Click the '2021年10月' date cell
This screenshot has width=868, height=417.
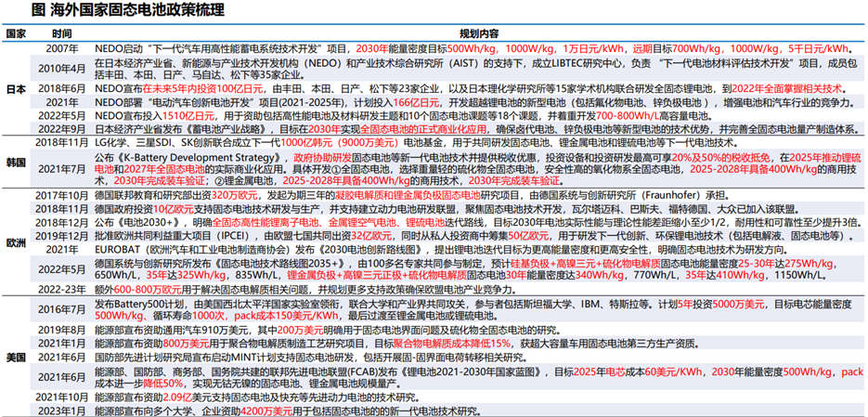click(x=62, y=397)
